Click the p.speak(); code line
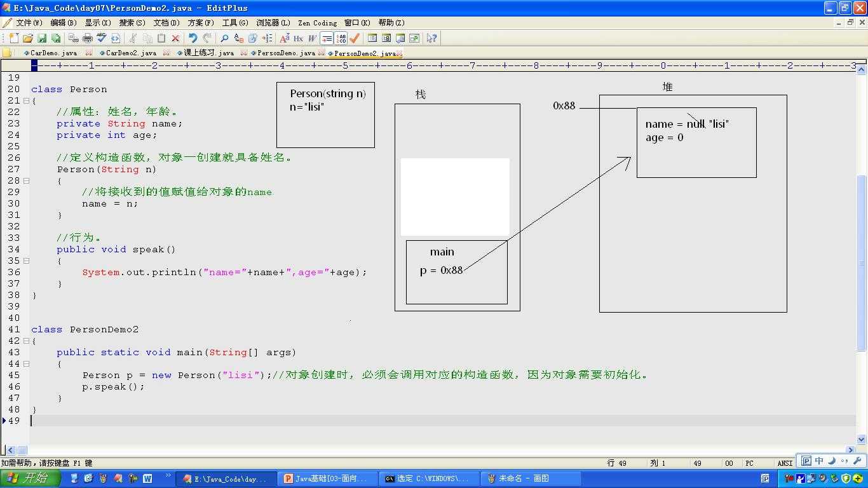Image resolution: width=868 pixels, height=488 pixels. pos(113,386)
